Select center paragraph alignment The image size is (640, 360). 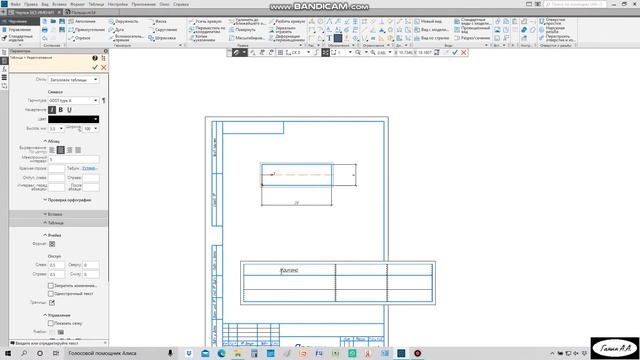[x=60, y=150]
